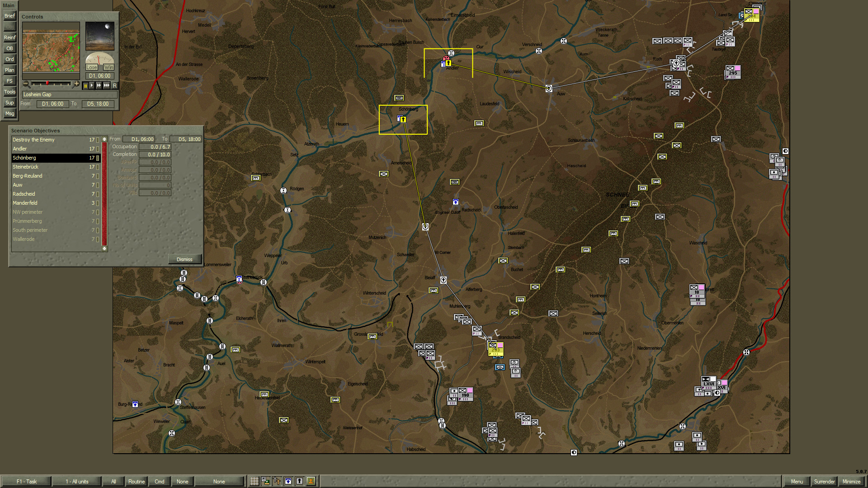
Task: Select the blue arrow orders icon
Action: (288, 481)
